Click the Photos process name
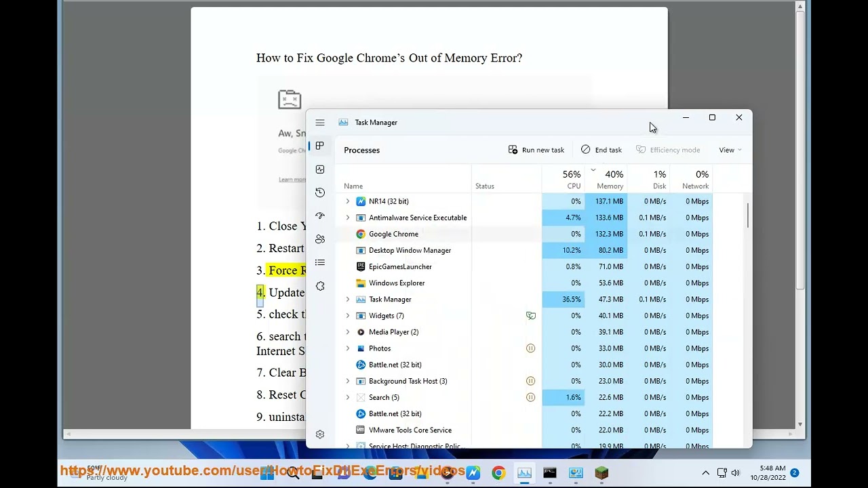The width and height of the screenshot is (868, 488). coord(380,348)
